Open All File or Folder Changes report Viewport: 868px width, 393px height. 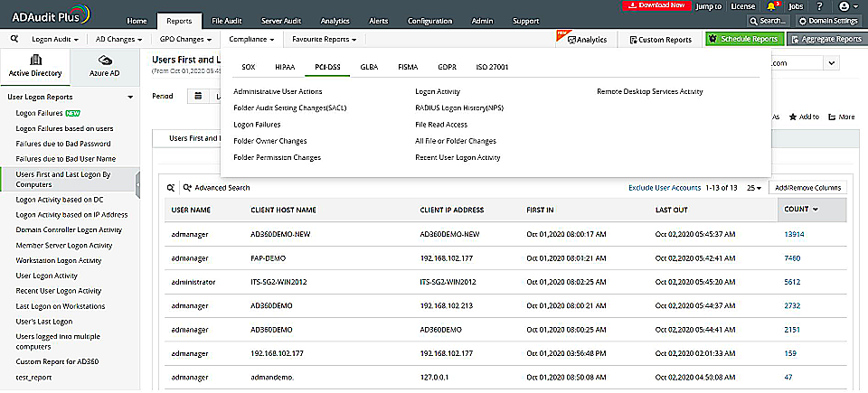pos(456,141)
